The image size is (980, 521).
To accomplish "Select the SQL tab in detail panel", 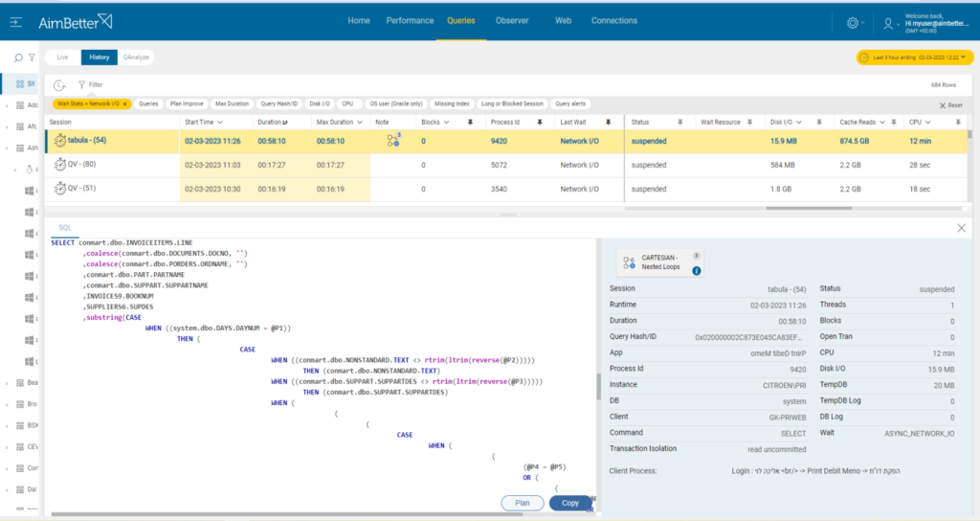I will point(65,228).
